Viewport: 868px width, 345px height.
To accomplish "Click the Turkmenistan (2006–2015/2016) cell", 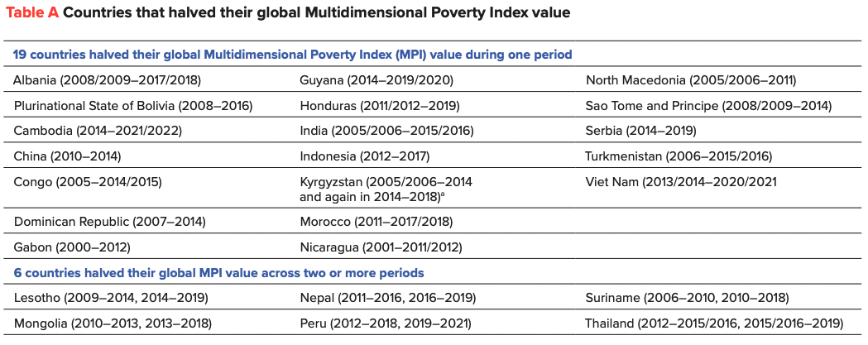I will [679, 156].
